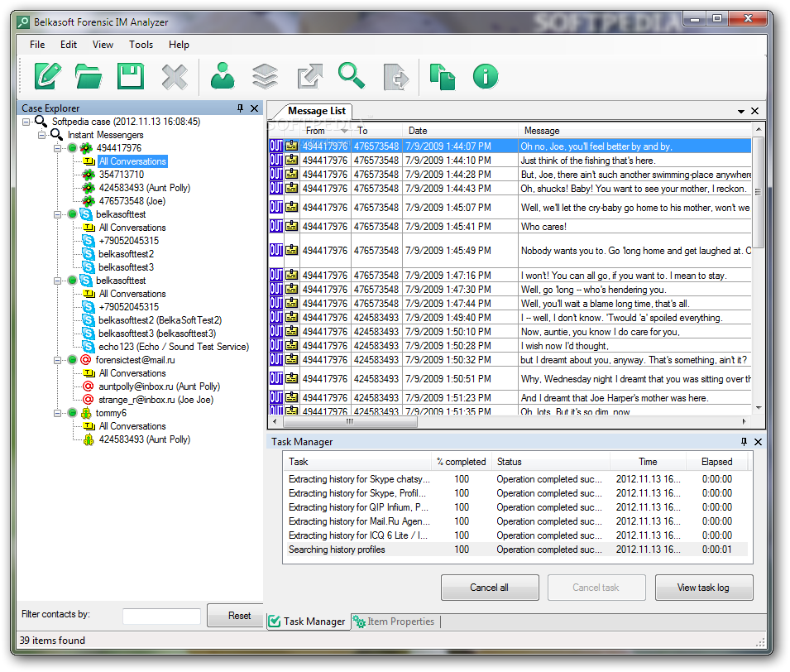Screen dimensions: 790x672
Task: Click the Delete X toolbar icon
Action: coord(175,77)
